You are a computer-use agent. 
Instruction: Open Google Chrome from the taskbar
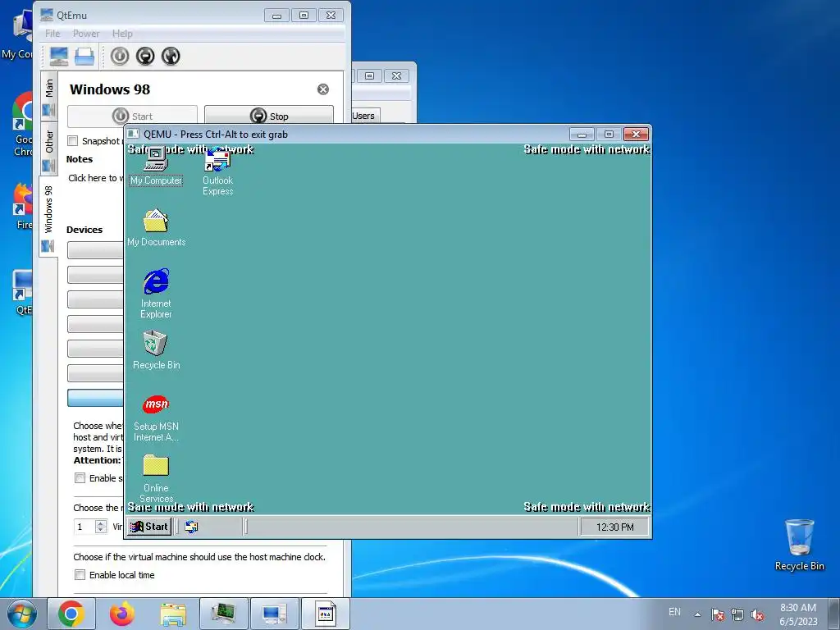click(x=71, y=614)
